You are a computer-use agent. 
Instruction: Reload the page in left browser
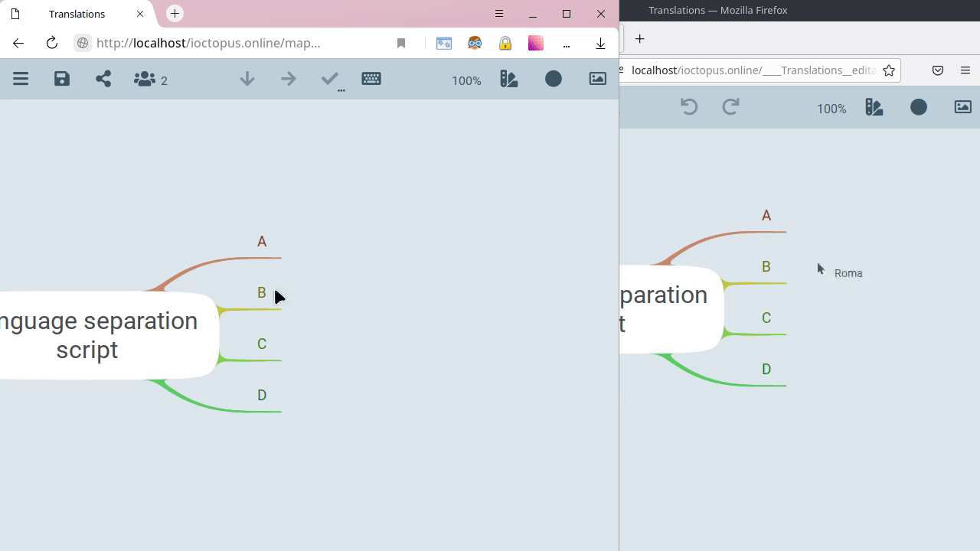[52, 43]
